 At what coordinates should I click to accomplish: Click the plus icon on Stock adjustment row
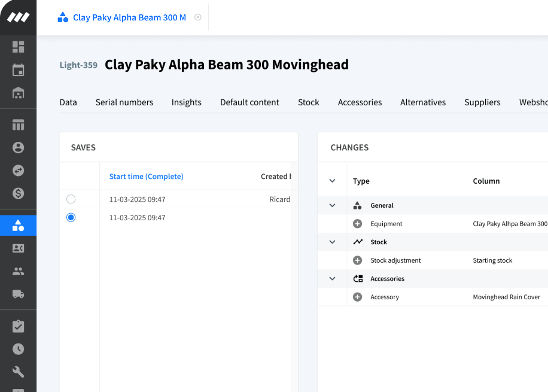tap(357, 260)
